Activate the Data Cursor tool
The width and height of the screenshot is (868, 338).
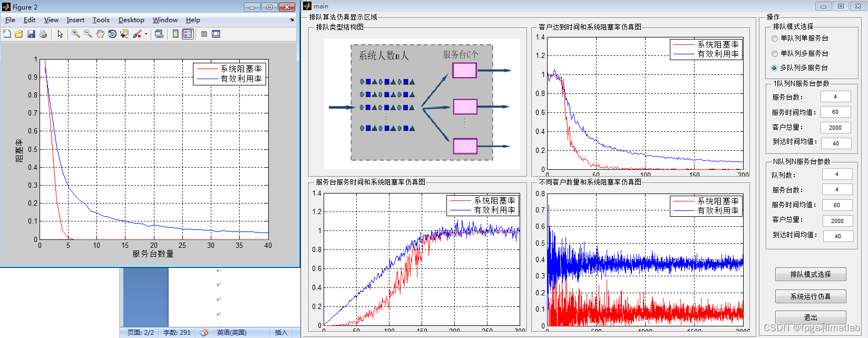(124, 34)
